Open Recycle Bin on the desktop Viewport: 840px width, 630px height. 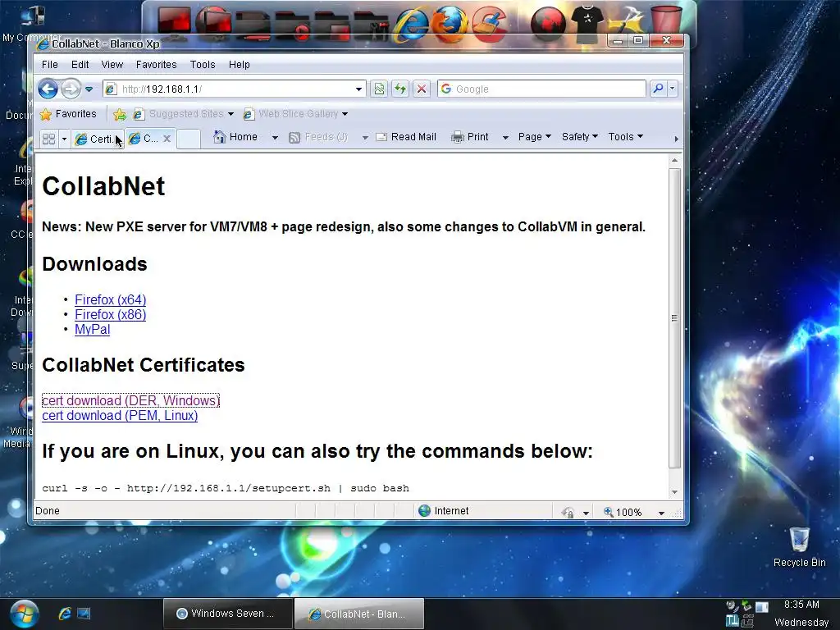(x=799, y=547)
